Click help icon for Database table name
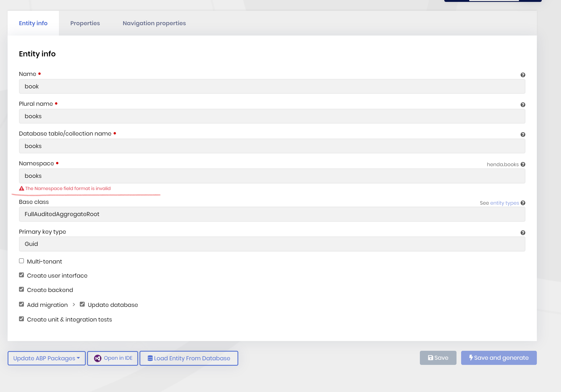Viewport: 561px width, 392px height. point(523,134)
